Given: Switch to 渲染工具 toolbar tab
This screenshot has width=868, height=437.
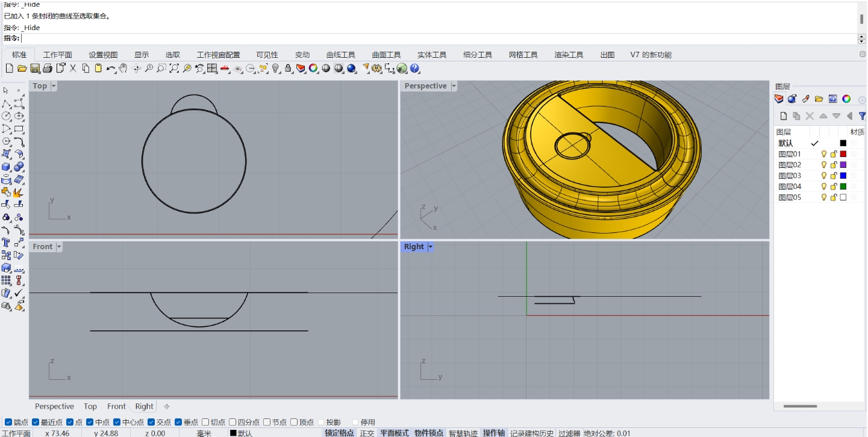Looking at the screenshot, I should point(569,55).
